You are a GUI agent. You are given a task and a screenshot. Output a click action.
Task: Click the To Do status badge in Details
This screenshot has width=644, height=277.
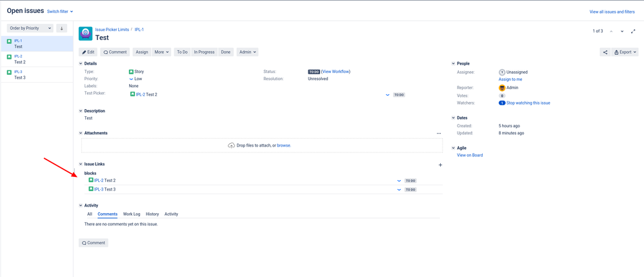314,72
